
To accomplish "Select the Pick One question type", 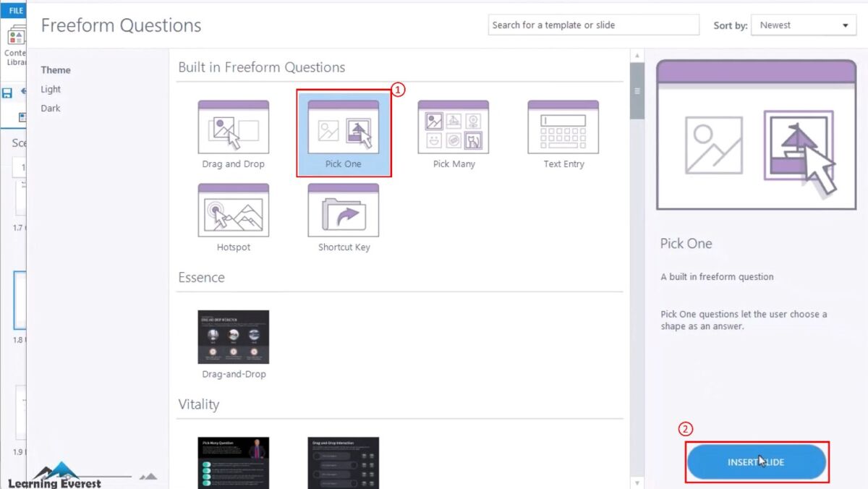I will pyautogui.click(x=343, y=130).
